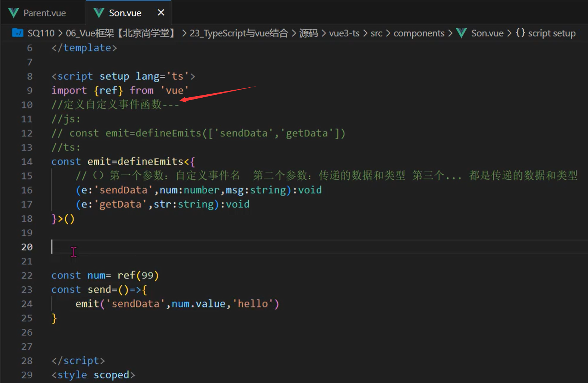Click the script setup lang='ts' line
This screenshot has height=383, width=588.
[x=123, y=76]
